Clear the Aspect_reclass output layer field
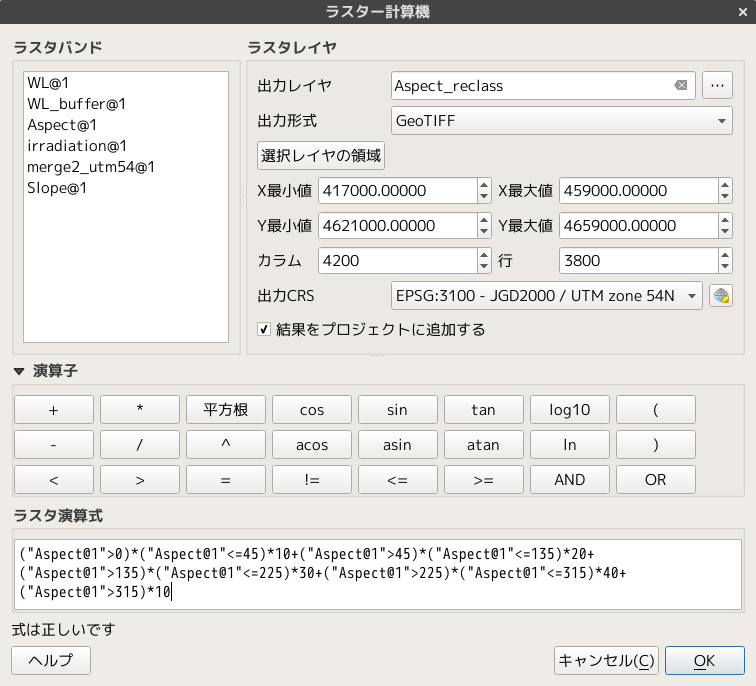 pos(680,85)
